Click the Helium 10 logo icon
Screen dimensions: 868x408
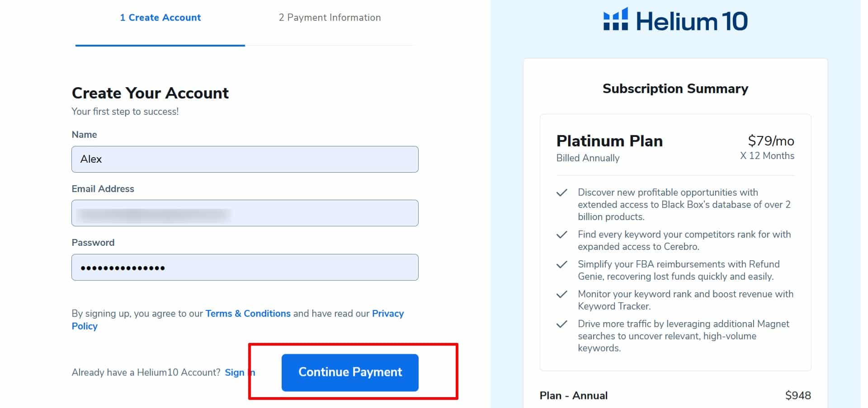pos(615,19)
